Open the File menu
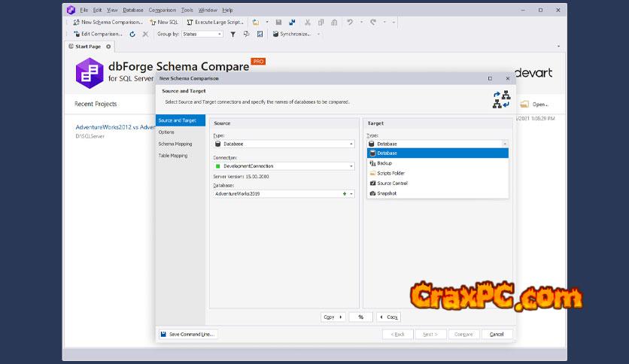This screenshot has height=364, width=629. pyautogui.click(x=84, y=10)
